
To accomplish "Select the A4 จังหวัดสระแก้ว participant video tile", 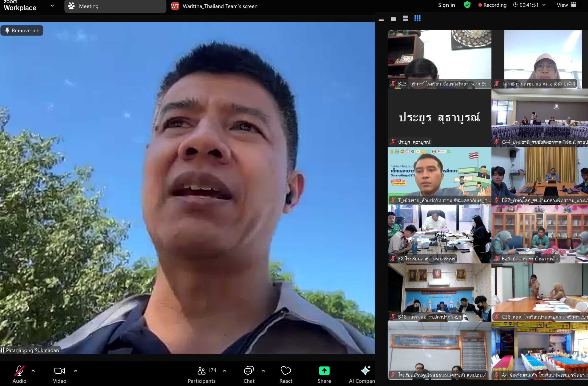I will 540,350.
